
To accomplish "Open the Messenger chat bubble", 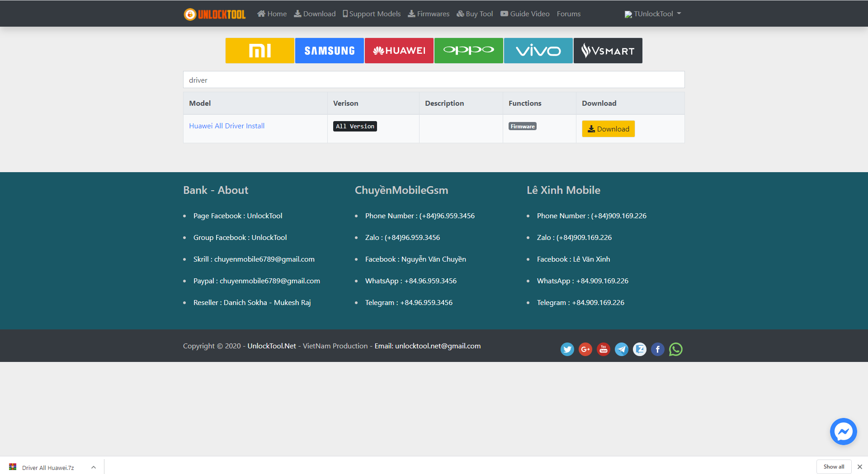I will [x=844, y=432].
